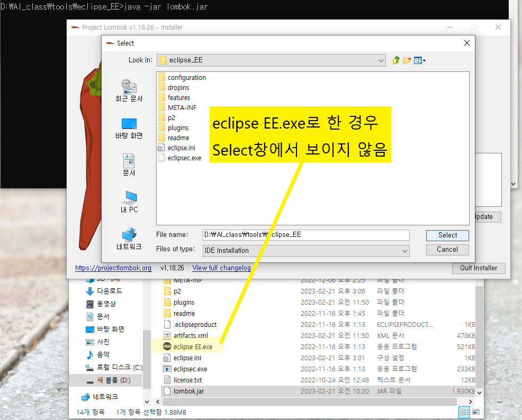Open view menu icon in Select dialog

[x=418, y=60]
